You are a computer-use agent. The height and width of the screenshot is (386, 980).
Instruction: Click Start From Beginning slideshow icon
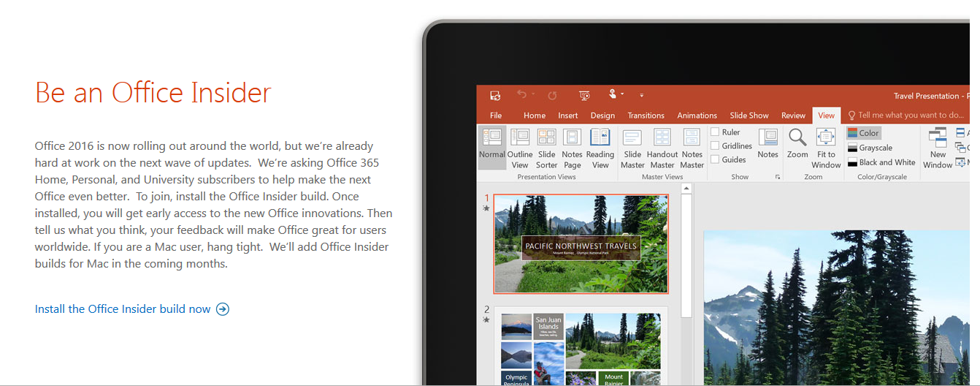(583, 95)
